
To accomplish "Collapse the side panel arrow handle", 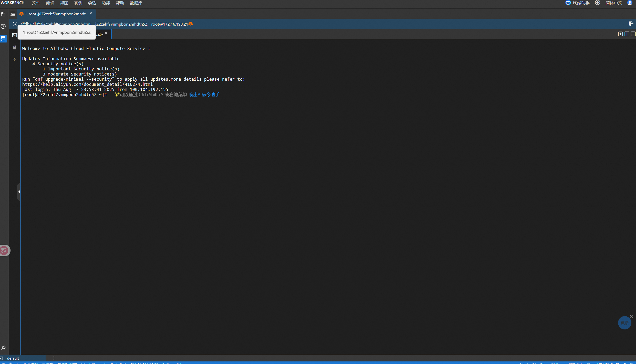I will click(x=19, y=192).
